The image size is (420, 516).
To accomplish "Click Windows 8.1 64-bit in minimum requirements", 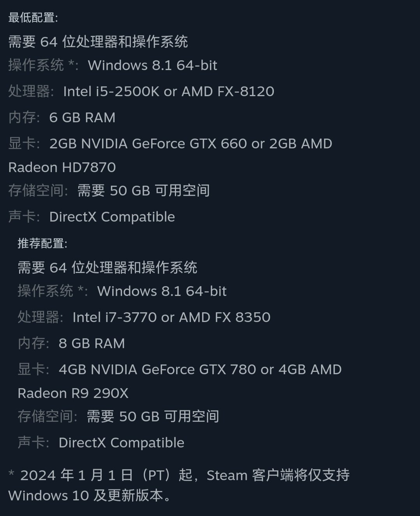I will 152,65.
